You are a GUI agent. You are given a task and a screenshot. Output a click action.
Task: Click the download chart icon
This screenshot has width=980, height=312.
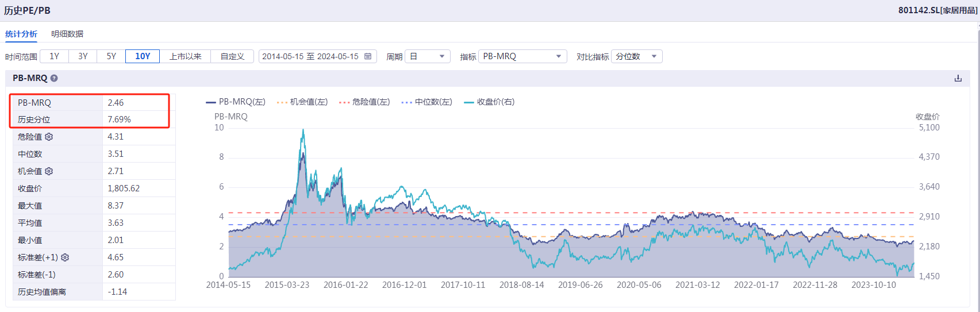click(958, 78)
